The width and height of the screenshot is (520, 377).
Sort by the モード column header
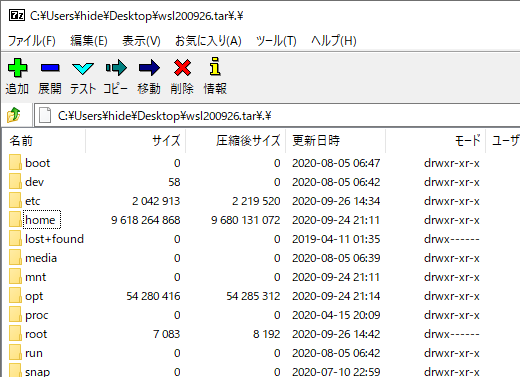(x=436, y=141)
